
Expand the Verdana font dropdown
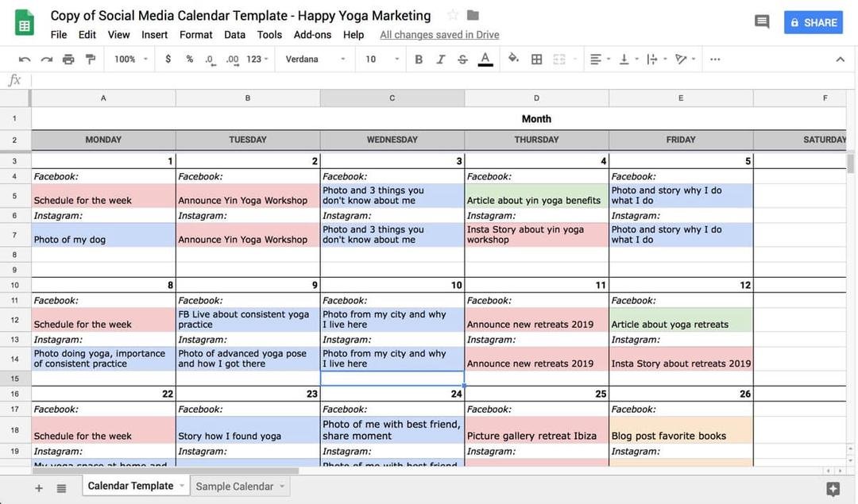coord(315,60)
